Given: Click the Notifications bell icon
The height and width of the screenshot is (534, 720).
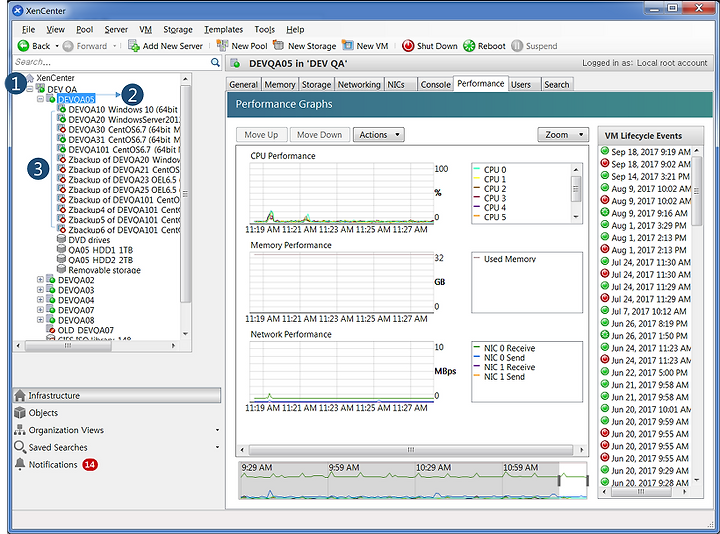Looking at the screenshot, I should click(x=20, y=464).
